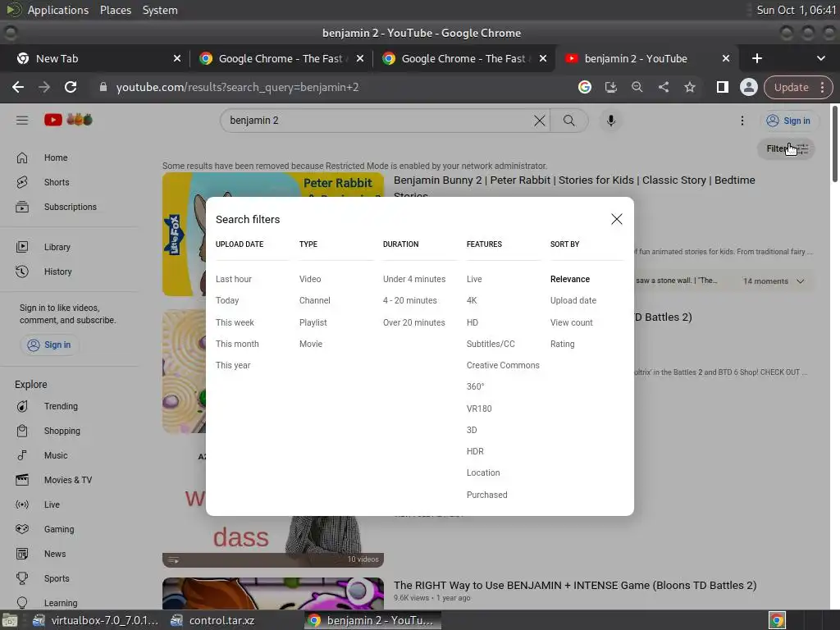The height and width of the screenshot is (630, 840).
Task: Enable the 4K feature filter
Action: [x=472, y=300]
